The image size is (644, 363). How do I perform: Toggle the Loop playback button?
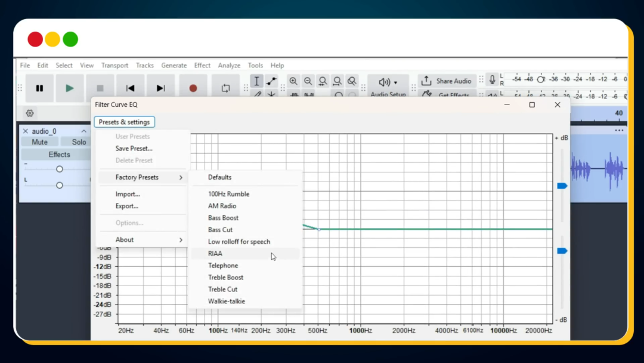[x=225, y=88]
